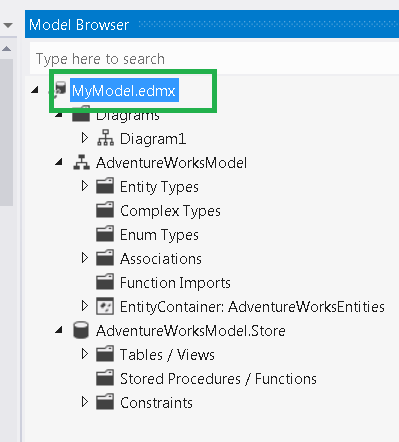Select the MyModel.edmx tree item

click(124, 90)
